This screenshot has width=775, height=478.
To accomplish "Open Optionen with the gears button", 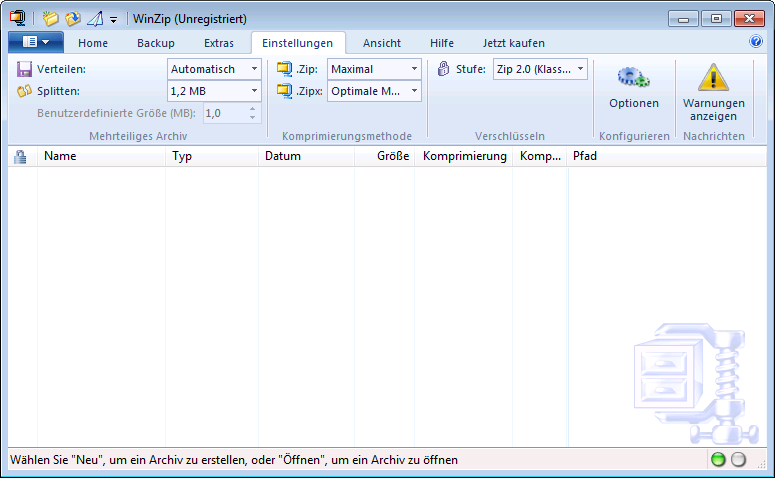I will [634, 87].
